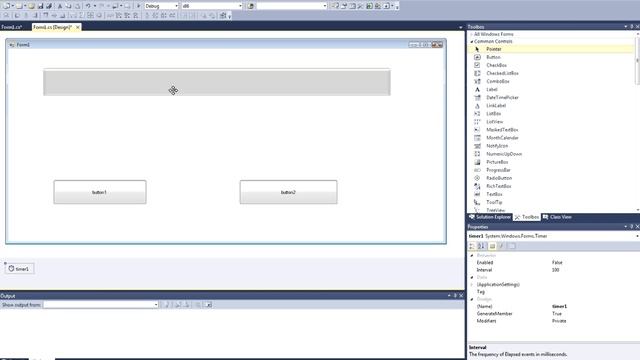The image size is (640, 360).
Task: Toggle auto-hide pin on Output panel
Action: pos(455,296)
